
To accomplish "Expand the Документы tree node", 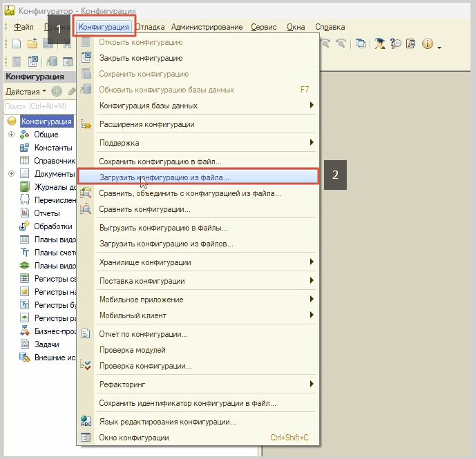I will tap(12, 174).
